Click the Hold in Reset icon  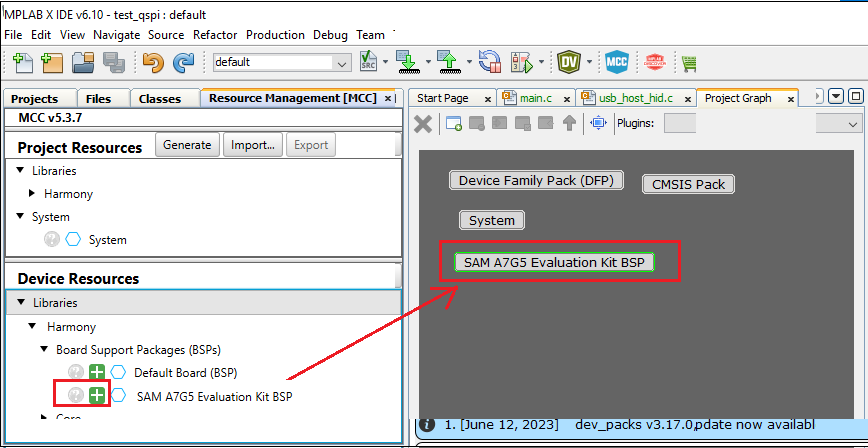[x=490, y=61]
